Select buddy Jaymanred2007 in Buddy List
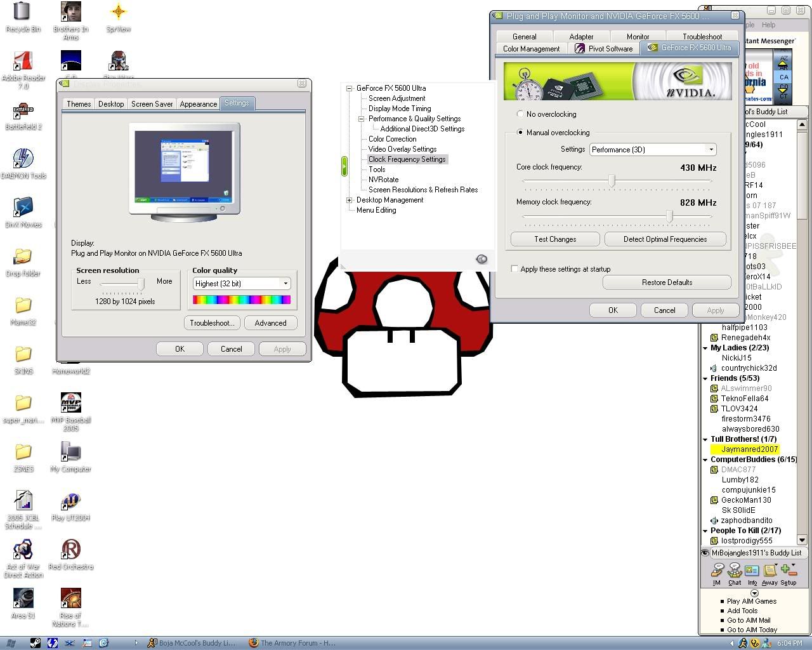812x650 pixels. tap(749, 449)
